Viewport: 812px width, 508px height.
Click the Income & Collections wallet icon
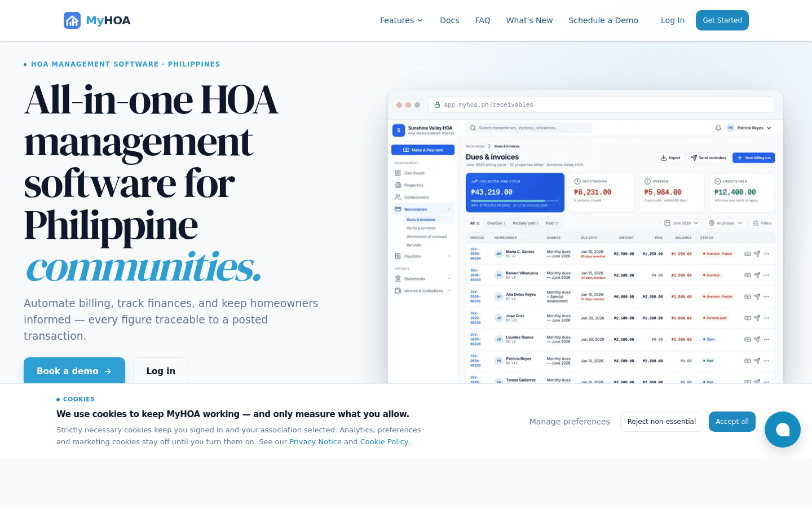398,291
